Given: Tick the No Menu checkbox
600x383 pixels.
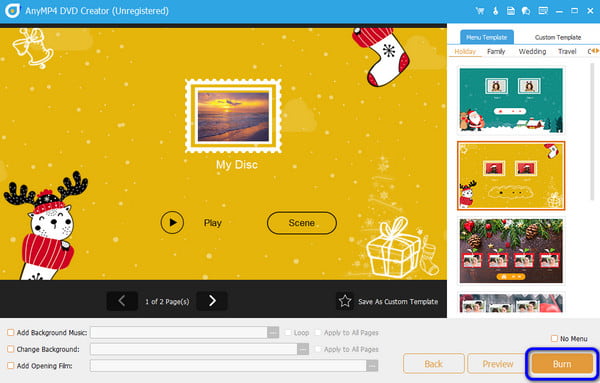Looking at the screenshot, I should coord(554,338).
